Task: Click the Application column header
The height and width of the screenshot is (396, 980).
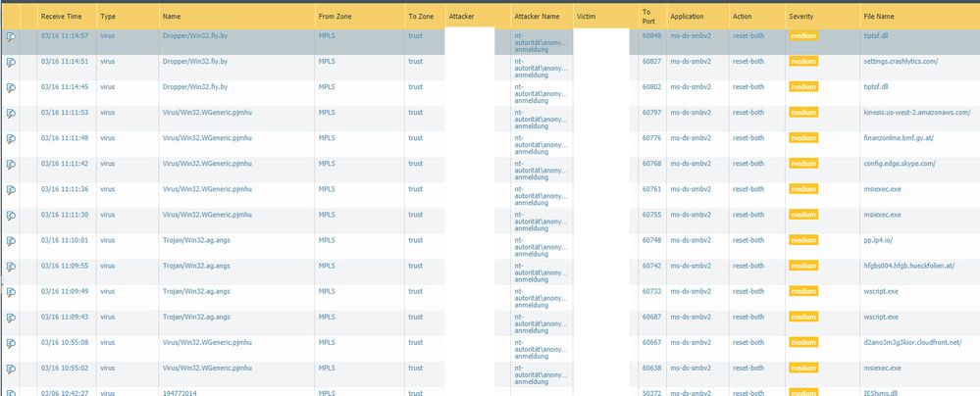Action: coord(689,17)
